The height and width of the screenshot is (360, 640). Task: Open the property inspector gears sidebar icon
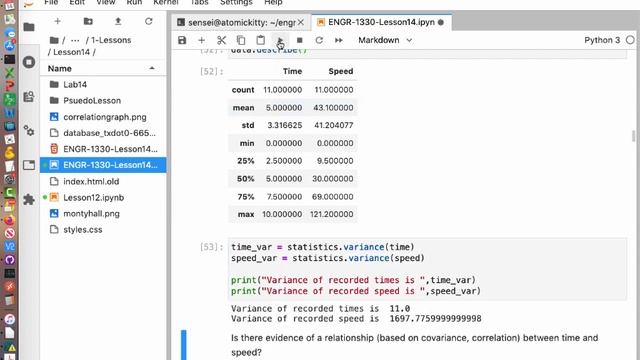tap(29, 131)
